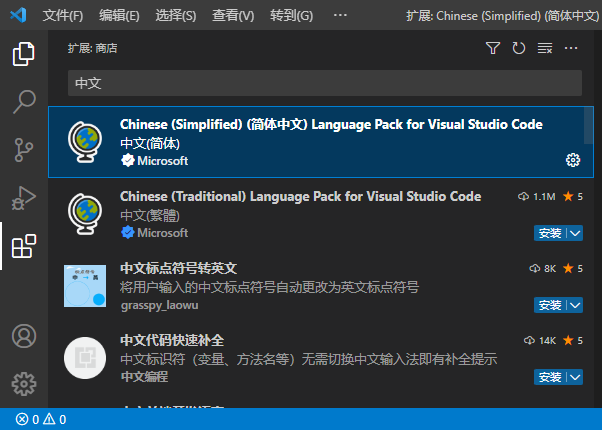Expand install dropdown for 中文标点符号转英文
Image resolution: width=602 pixels, height=430 pixels.
tap(575, 305)
